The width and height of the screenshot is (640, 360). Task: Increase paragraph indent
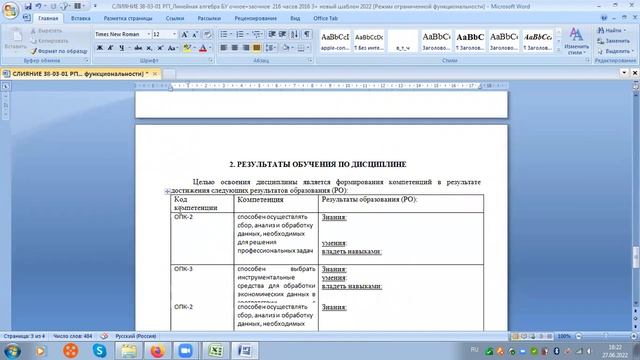coord(282,34)
